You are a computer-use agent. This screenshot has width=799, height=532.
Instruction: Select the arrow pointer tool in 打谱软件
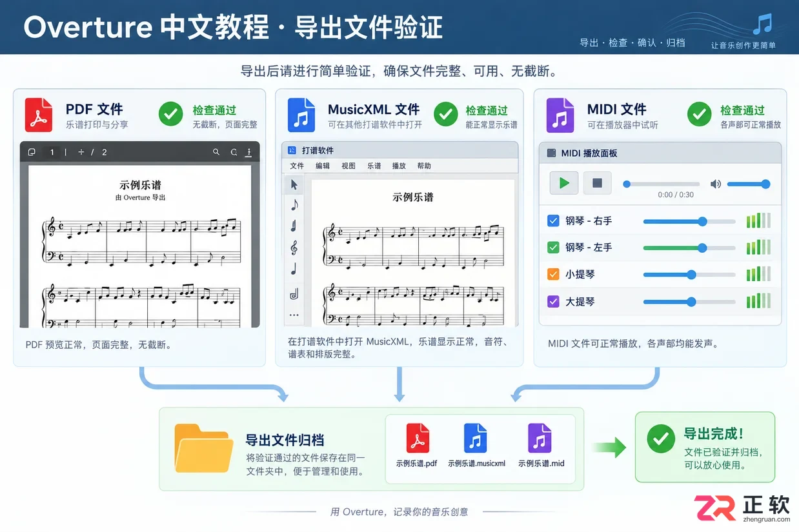point(294,185)
